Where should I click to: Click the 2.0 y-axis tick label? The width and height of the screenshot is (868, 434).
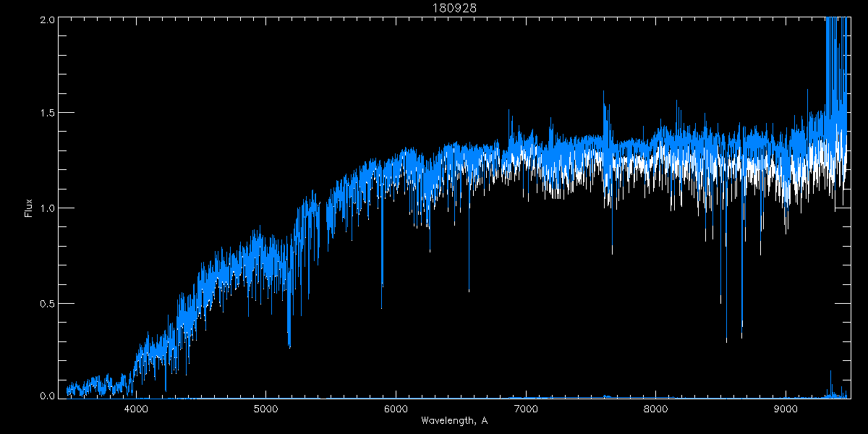(45, 20)
